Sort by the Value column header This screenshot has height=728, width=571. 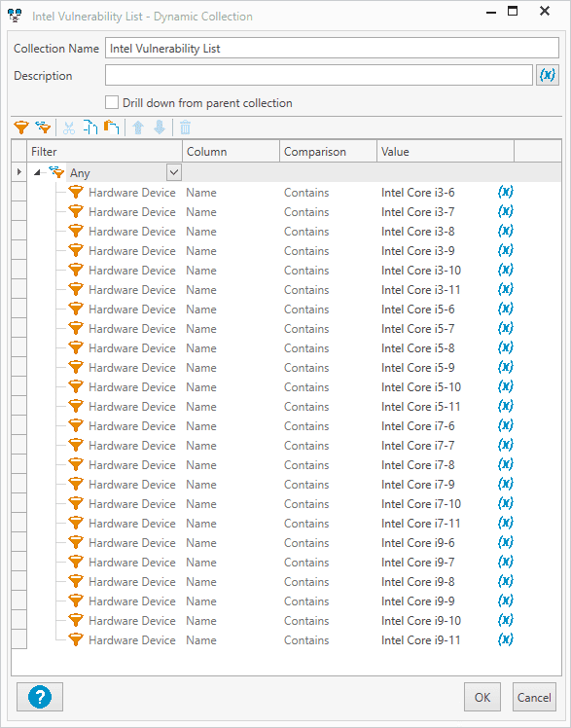[446, 152]
